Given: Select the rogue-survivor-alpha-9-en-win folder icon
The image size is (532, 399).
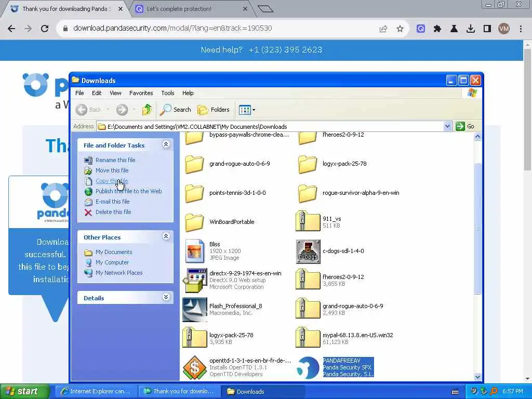Looking at the screenshot, I should (x=308, y=193).
